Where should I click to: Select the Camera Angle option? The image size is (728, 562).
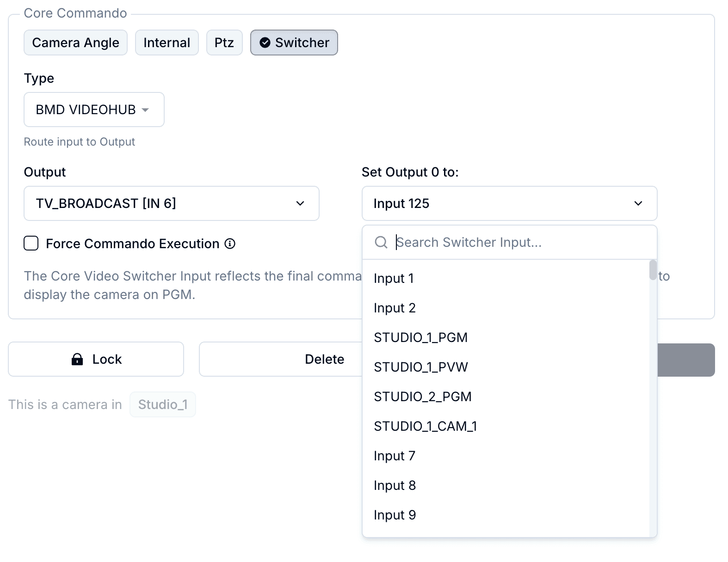click(75, 43)
